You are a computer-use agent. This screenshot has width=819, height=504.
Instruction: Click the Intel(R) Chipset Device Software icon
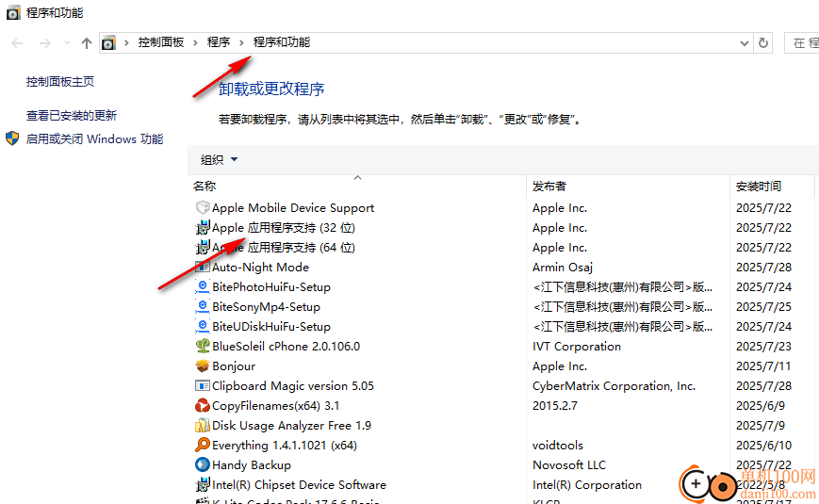[x=203, y=484]
